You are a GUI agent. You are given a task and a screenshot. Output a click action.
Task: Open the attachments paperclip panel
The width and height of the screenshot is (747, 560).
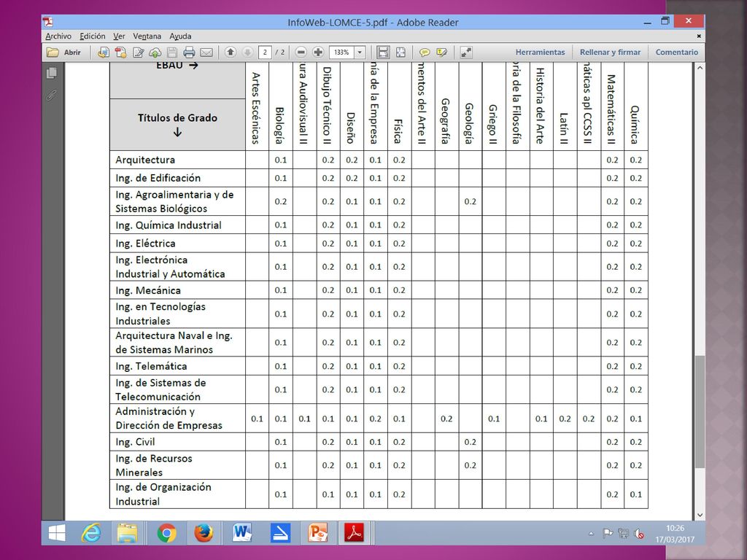click(x=52, y=96)
